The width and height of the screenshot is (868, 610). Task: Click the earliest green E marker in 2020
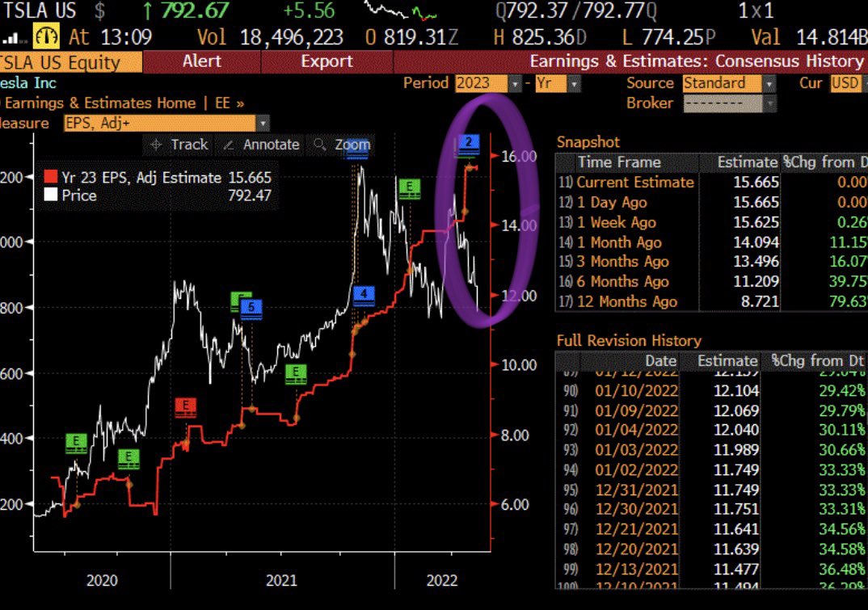[77, 443]
